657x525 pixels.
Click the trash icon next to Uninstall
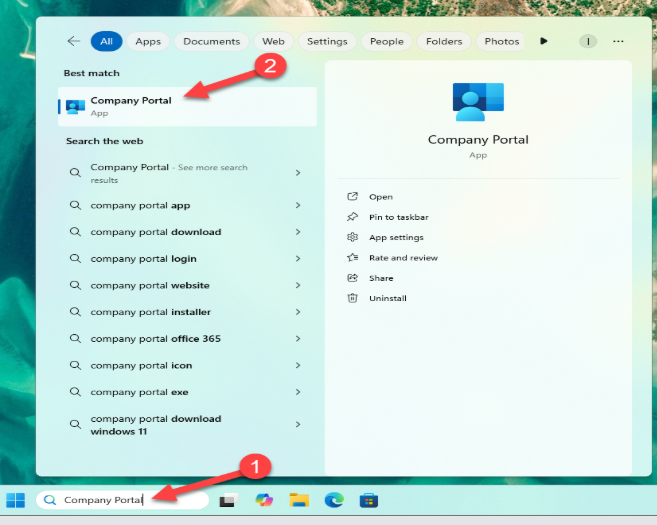352,298
